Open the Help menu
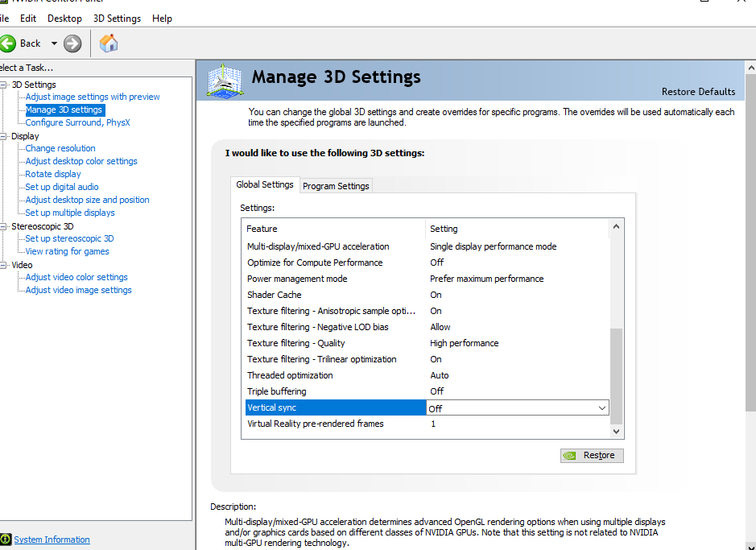The image size is (756, 550). pos(162,19)
